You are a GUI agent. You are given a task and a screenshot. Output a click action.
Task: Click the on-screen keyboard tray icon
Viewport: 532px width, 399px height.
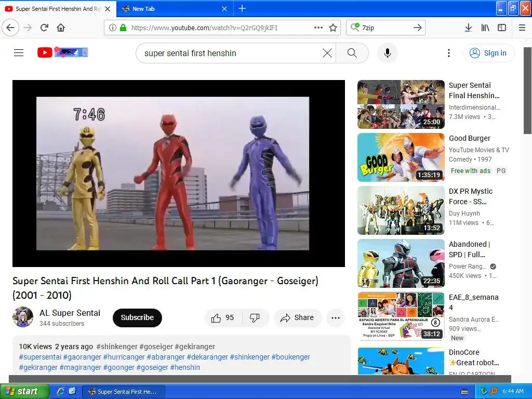click(x=464, y=392)
